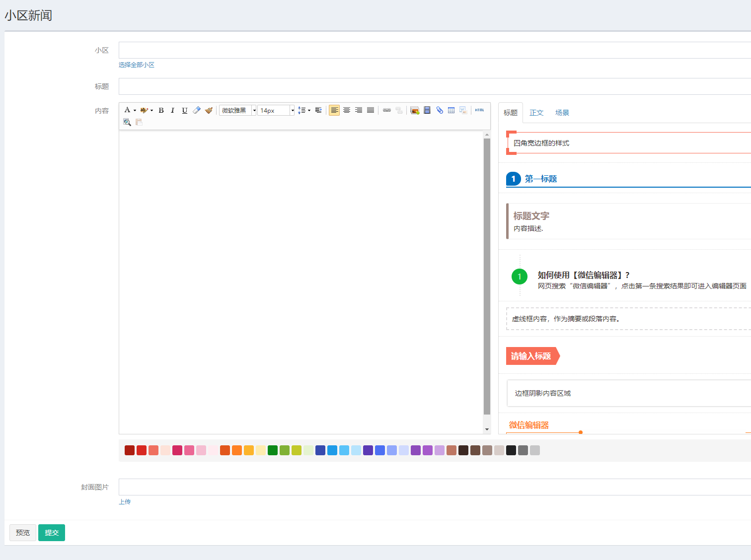Switch to the 场景 template tab
This screenshot has height=560, width=751.
[562, 113]
